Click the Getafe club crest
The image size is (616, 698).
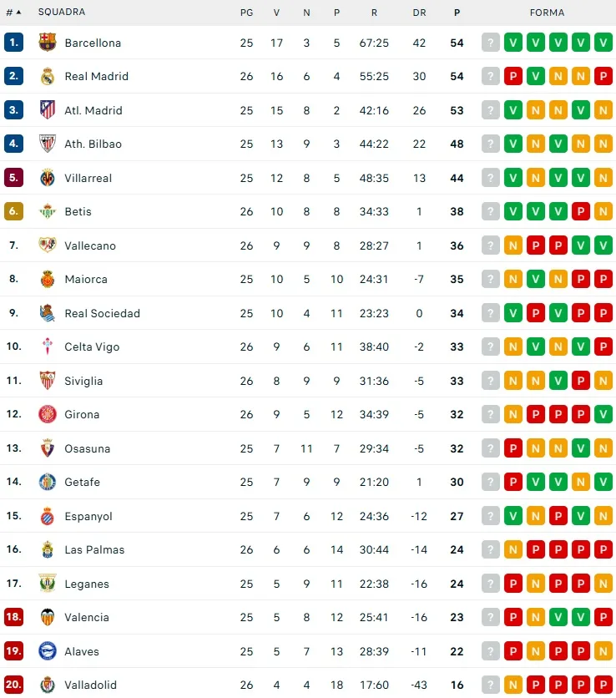[48, 483]
